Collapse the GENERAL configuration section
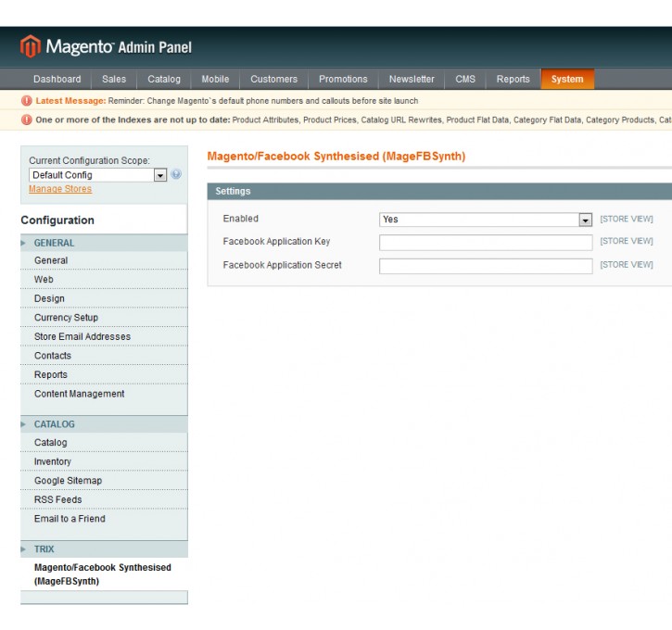Image resolution: width=672 pixels, height=630 pixels. (104, 243)
